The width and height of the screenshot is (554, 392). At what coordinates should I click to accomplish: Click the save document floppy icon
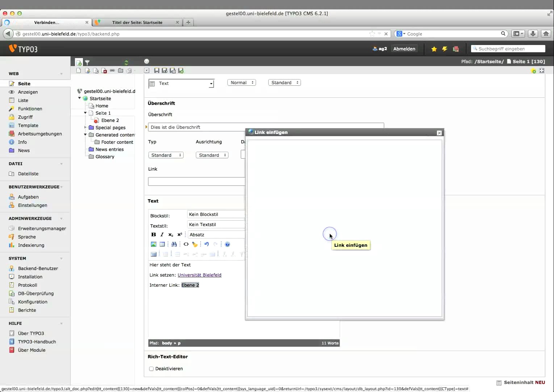coord(157,71)
